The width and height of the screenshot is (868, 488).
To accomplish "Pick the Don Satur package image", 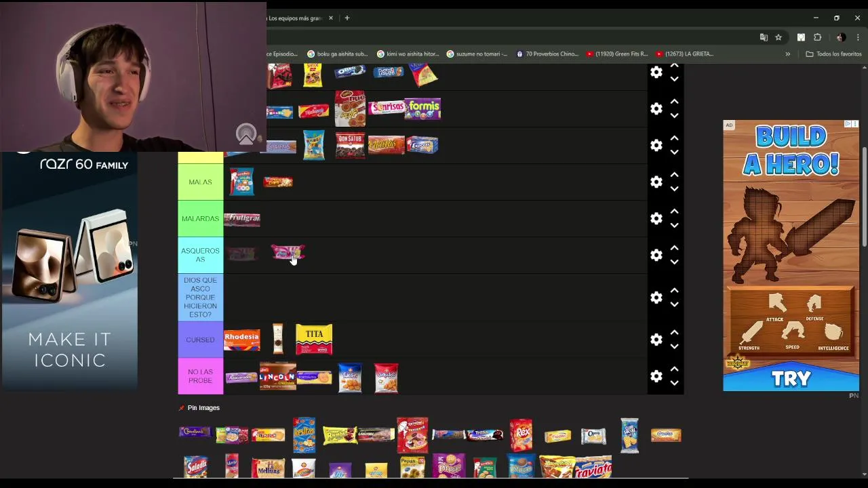I will [x=350, y=145].
